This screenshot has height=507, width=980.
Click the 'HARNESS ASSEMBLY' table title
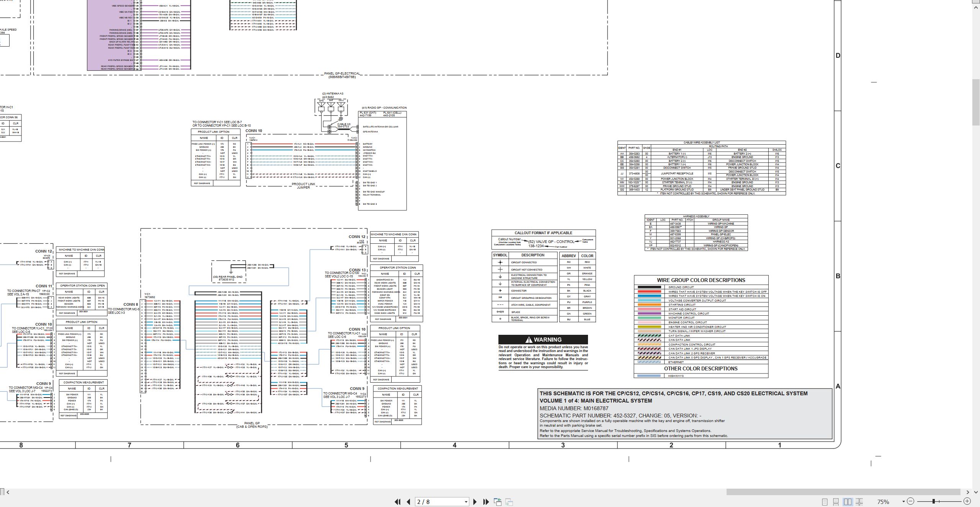[696, 216]
